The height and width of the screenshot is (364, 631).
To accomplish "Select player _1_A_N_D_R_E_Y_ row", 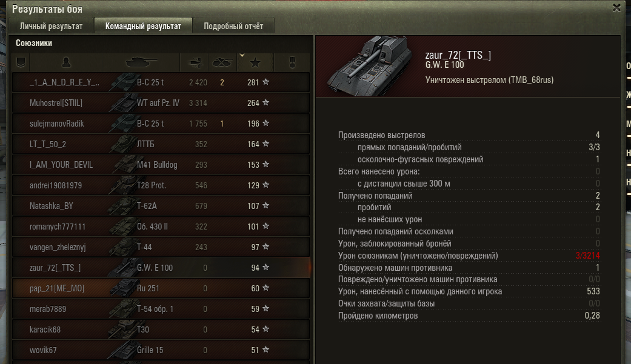I will (161, 82).
